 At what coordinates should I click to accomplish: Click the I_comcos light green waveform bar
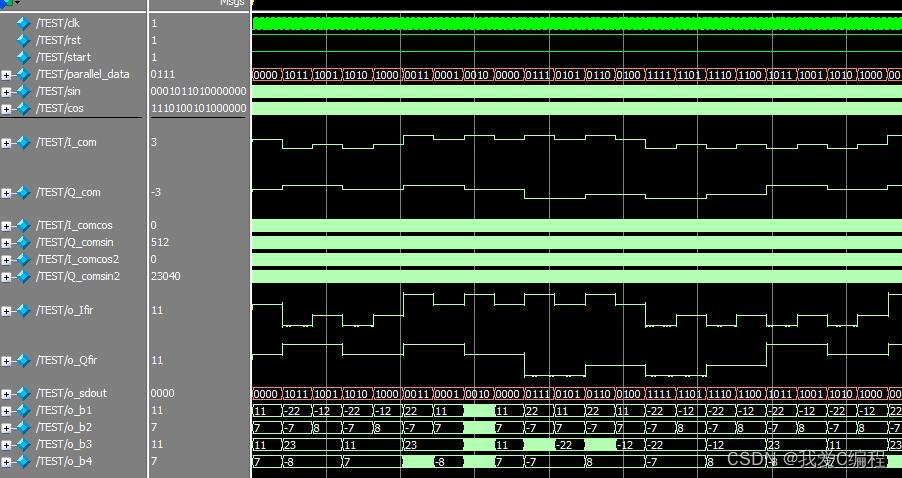pyautogui.click(x=577, y=225)
